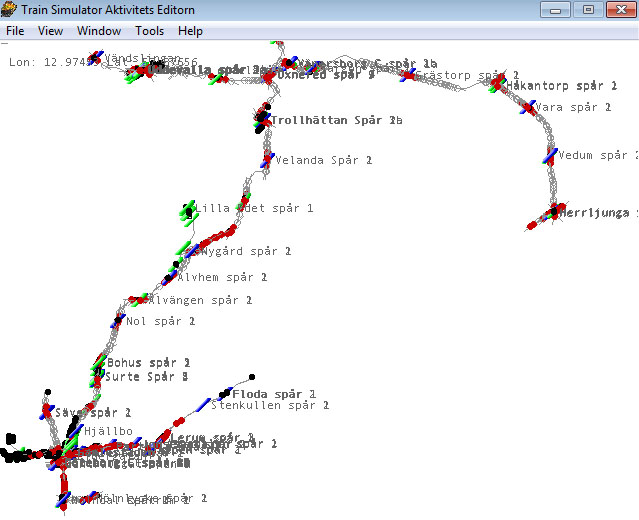Select the Vara spår 2 siding marker

529,107
